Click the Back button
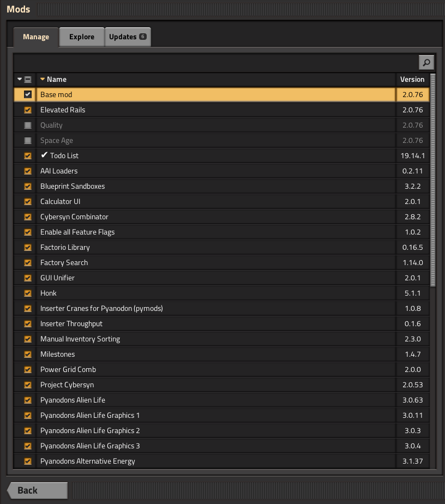Viewport: 445px width, 504px height. tap(38, 490)
